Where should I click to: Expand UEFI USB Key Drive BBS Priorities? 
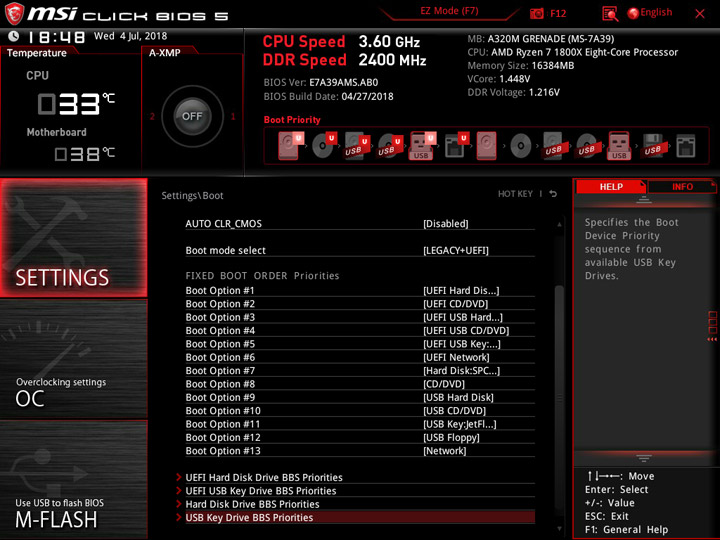[355, 490]
